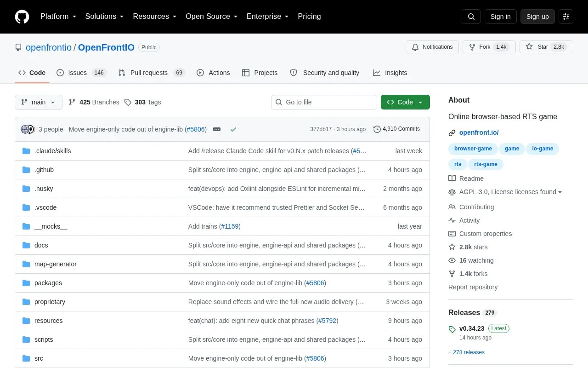
Task: Click the notifications bell icon
Action: pyautogui.click(x=415, y=47)
